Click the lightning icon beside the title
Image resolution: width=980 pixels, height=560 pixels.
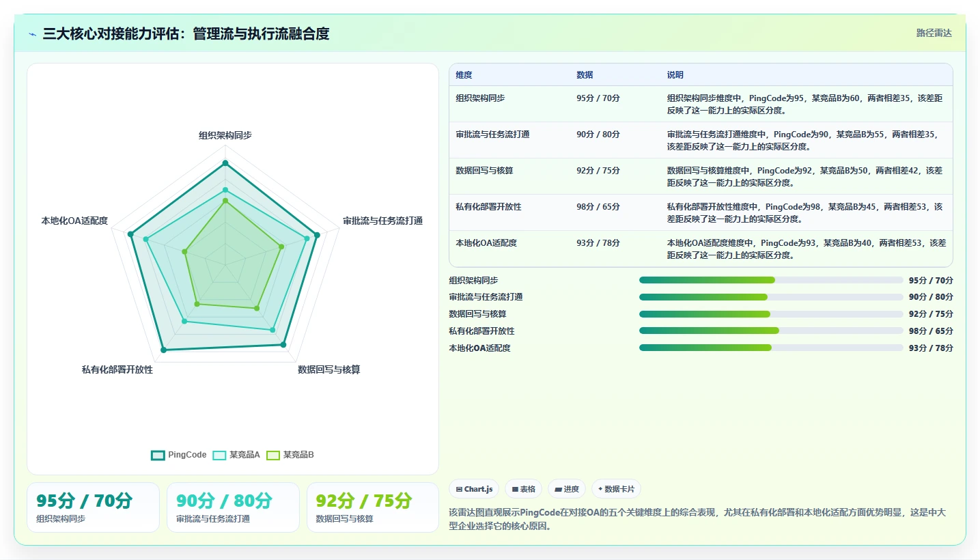(33, 33)
